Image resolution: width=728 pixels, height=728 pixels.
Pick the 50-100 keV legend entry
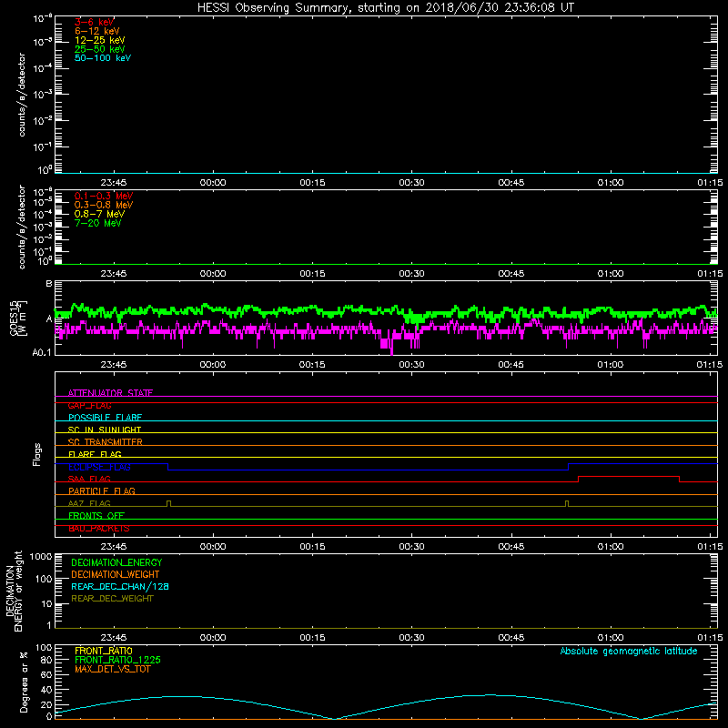103,58
